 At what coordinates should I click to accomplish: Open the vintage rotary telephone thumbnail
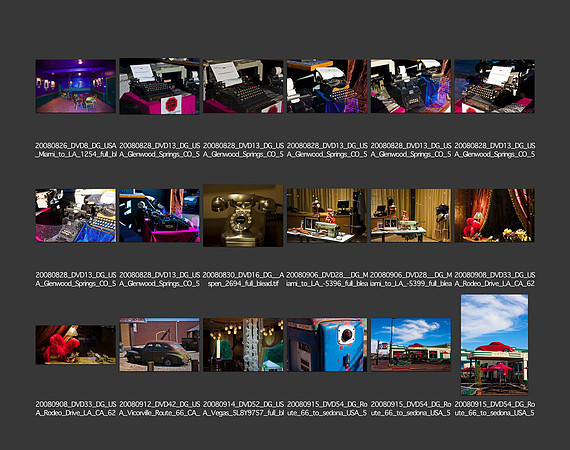click(243, 216)
